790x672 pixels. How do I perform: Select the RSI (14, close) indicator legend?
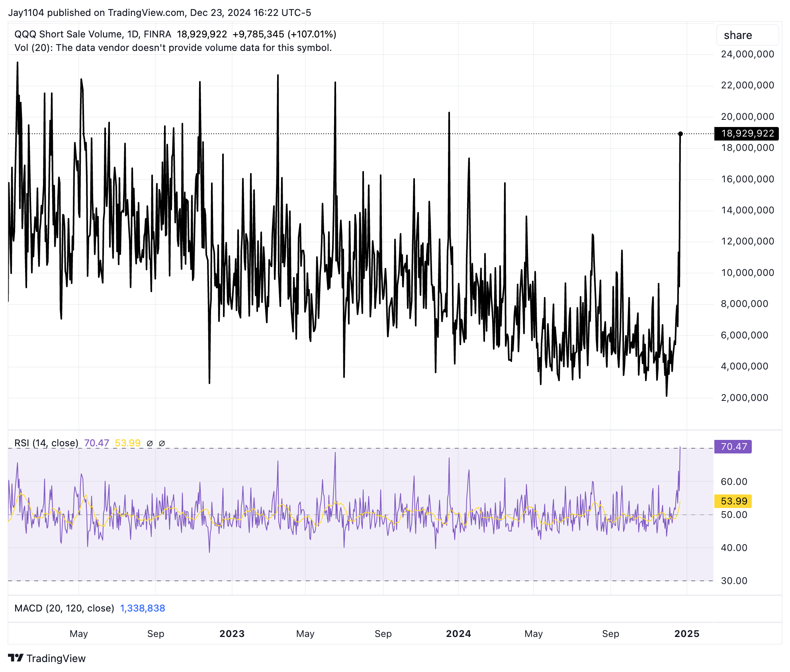[46, 443]
